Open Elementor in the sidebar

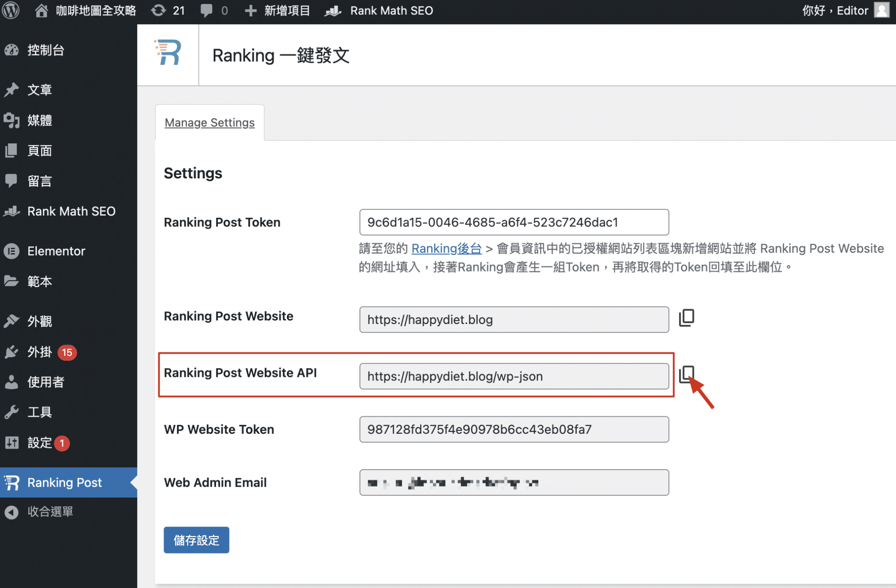56,251
